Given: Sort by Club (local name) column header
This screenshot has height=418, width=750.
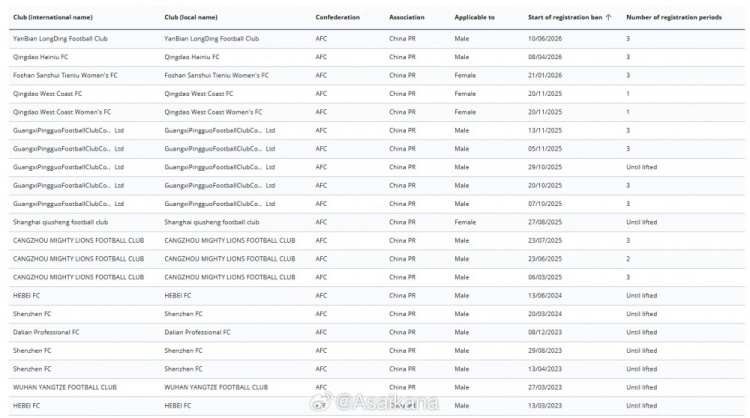Looking at the screenshot, I should click(191, 17).
